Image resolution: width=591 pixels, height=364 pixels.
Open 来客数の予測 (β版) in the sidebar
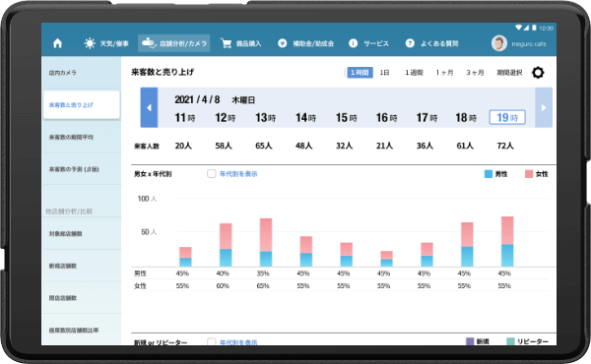[82, 169]
